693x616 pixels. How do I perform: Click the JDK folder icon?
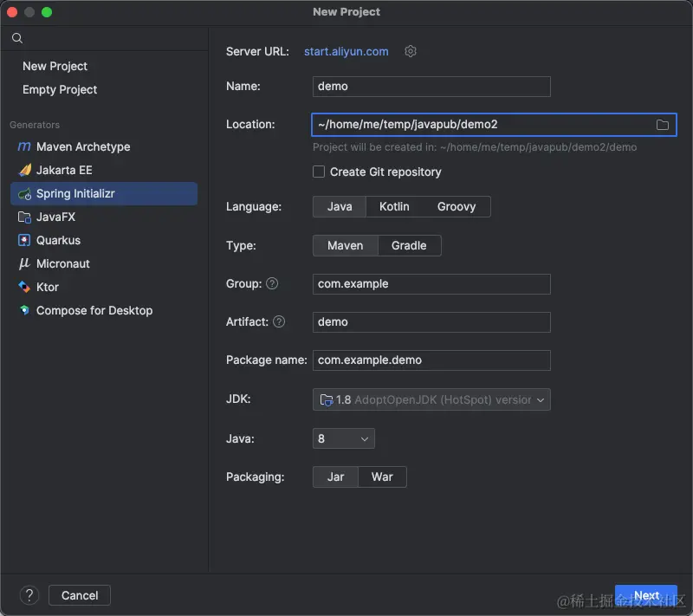click(327, 400)
